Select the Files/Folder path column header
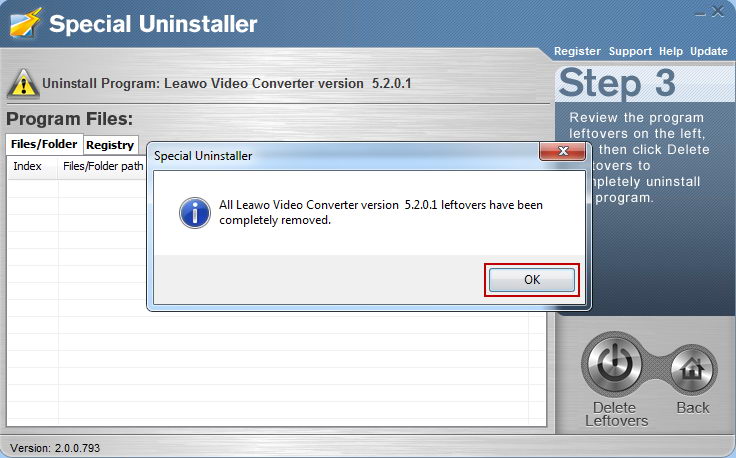The image size is (736, 458). (x=103, y=167)
